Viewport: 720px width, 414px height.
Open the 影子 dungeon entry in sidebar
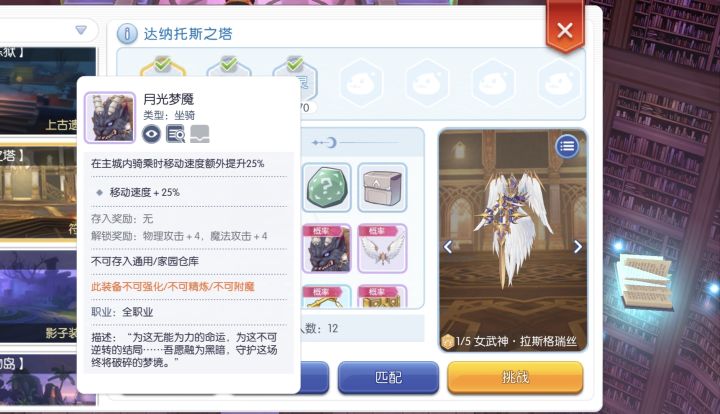click(41, 296)
